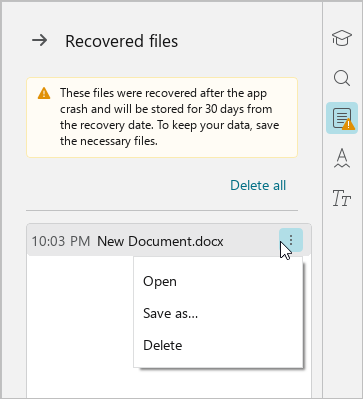
Task: Open the learning graduation cap panel
Action: click(x=342, y=38)
